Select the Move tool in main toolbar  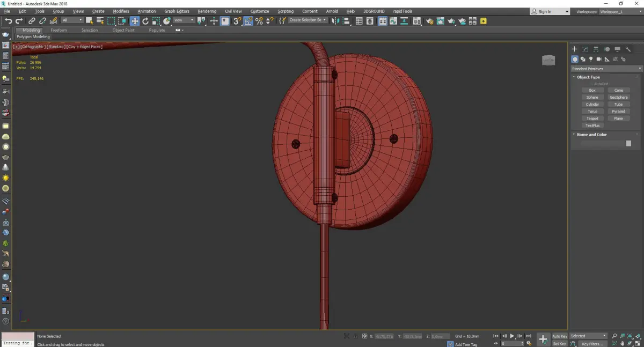pos(134,21)
